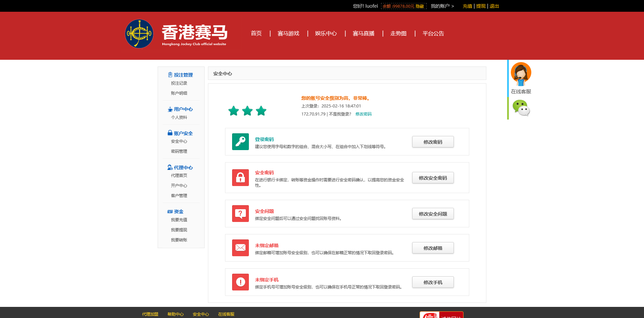
Task: Go to 走势图 in the navigation bar
Action: point(398,34)
